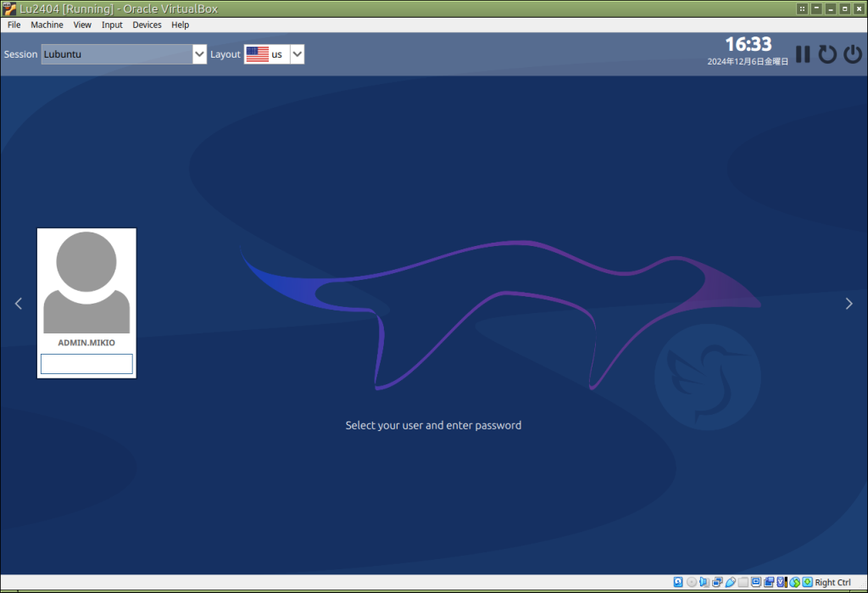Open the Input menu
The height and width of the screenshot is (593, 868).
(x=112, y=25)
